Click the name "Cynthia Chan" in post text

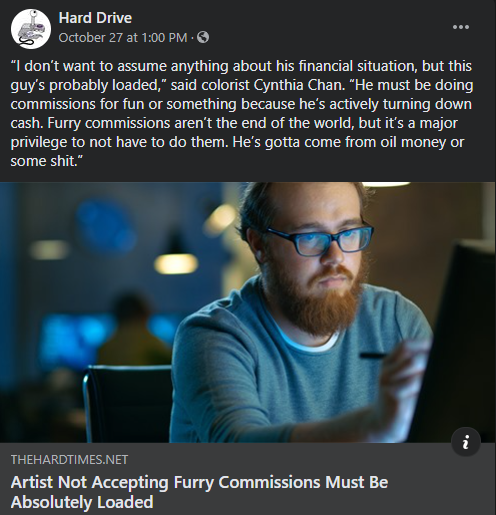[299, 85]
